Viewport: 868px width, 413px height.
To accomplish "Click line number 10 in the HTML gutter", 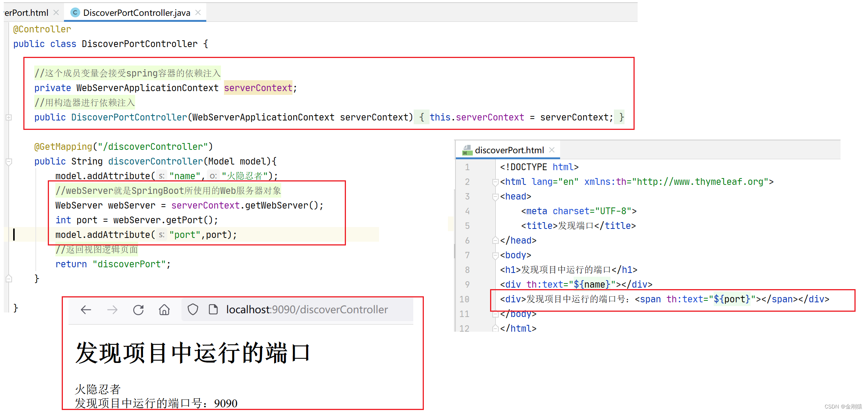I will (464, 299).
